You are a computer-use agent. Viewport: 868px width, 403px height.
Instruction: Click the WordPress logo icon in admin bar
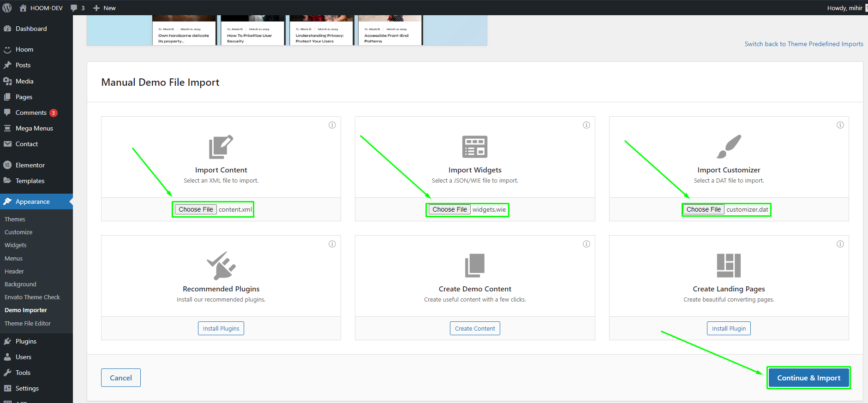(7, 8)
